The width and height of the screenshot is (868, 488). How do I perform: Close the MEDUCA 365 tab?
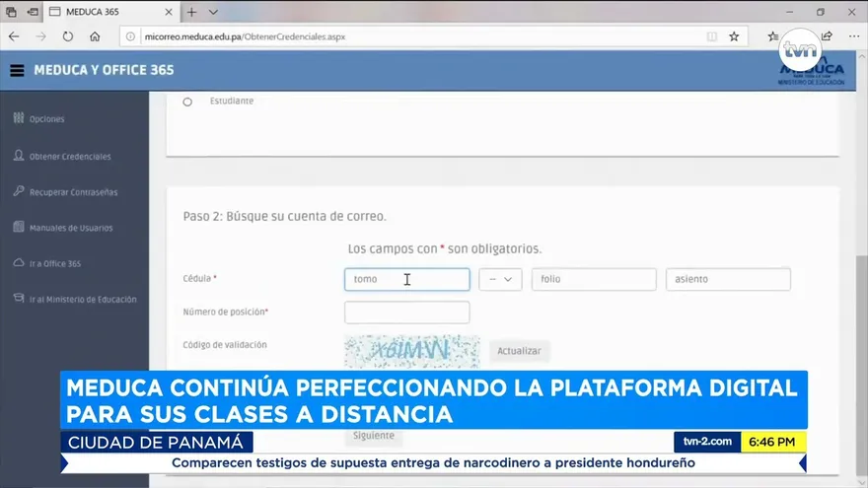(169, 12)
